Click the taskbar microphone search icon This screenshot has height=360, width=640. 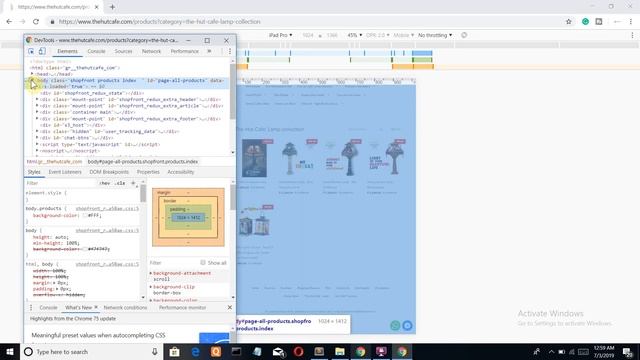point(155,351)
